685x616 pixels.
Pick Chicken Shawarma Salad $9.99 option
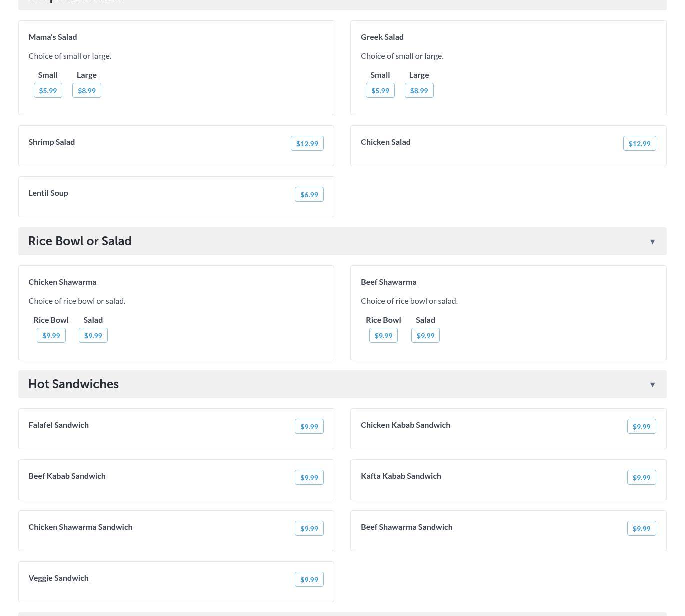point(93,336)
